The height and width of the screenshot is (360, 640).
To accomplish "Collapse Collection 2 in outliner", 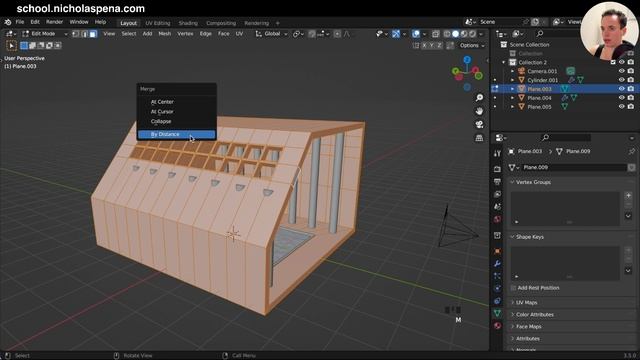I will click(x=504, y=62).
